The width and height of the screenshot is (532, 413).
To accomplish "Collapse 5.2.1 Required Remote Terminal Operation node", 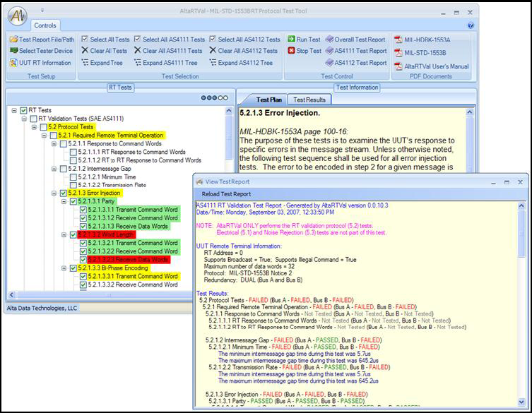I will coord(44,136).
